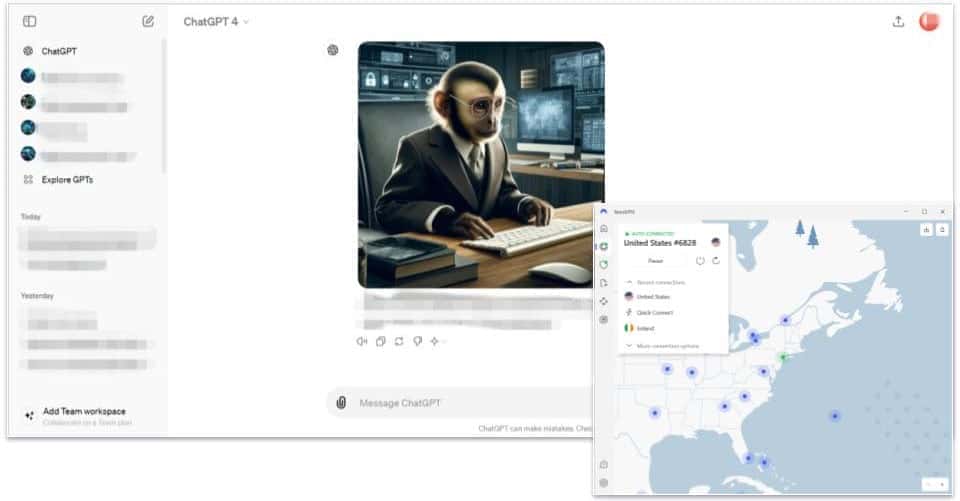Screen dimensions: 960x501
Task: Click Quick Connect in NordVPN list
Action: coord(649,312)
